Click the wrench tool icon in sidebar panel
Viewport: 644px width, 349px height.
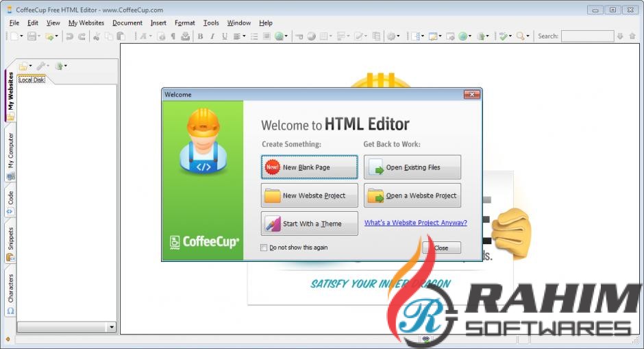click(x=41, y=66)
